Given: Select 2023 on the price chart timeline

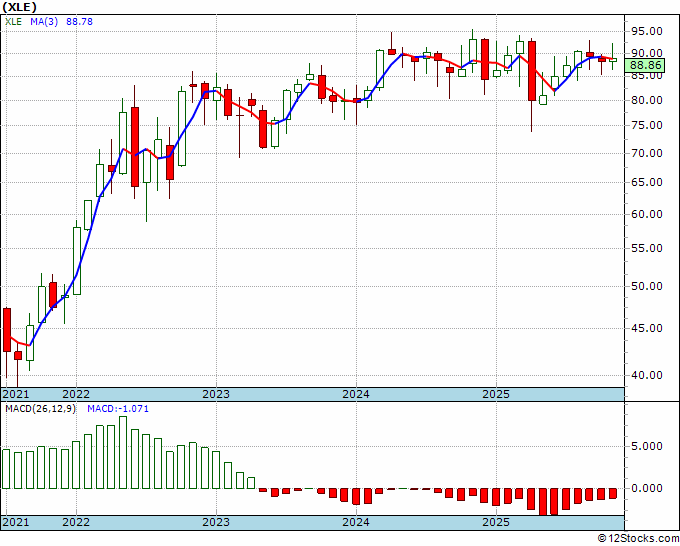Looking at the screenshot, I should coord(216,395).
